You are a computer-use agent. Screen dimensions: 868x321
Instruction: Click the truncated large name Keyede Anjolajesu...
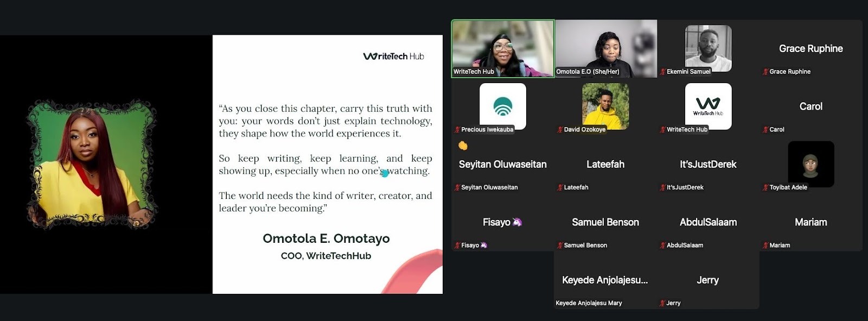click(x=605, y=280)
